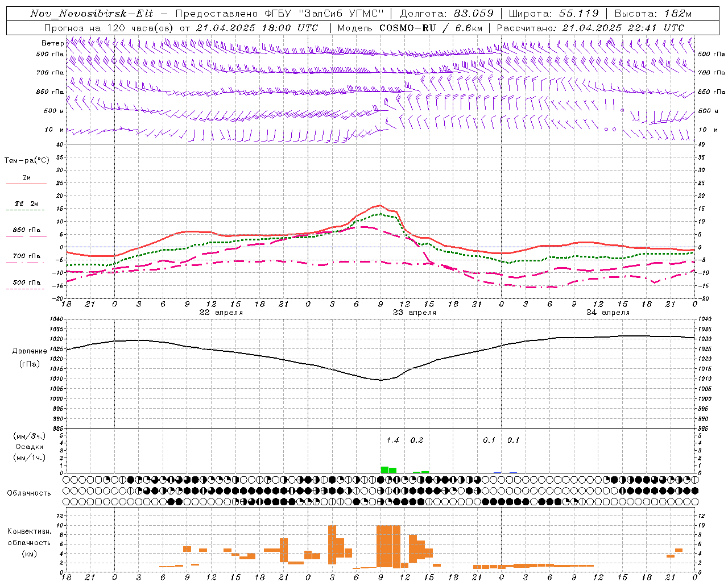Click the Облачность cloud cover label
Screen dimensions: 728x582
click(x=28, y=493)
